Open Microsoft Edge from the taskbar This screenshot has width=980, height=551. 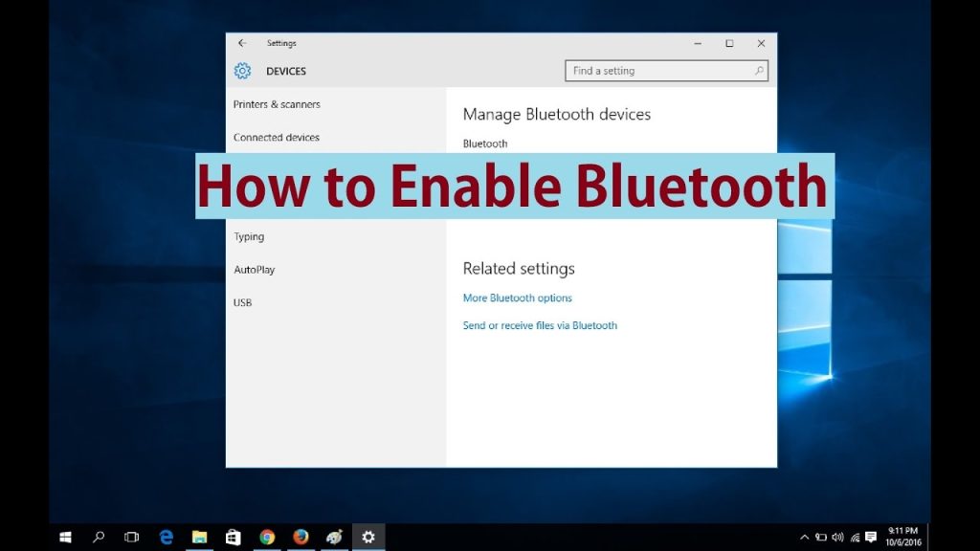[x=165, y=537]
